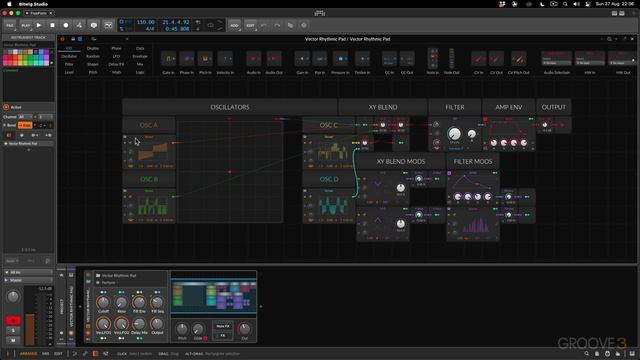Pick the CV In module icon
The height and width of the screenshot is (360, 640).
pos(478,59)
